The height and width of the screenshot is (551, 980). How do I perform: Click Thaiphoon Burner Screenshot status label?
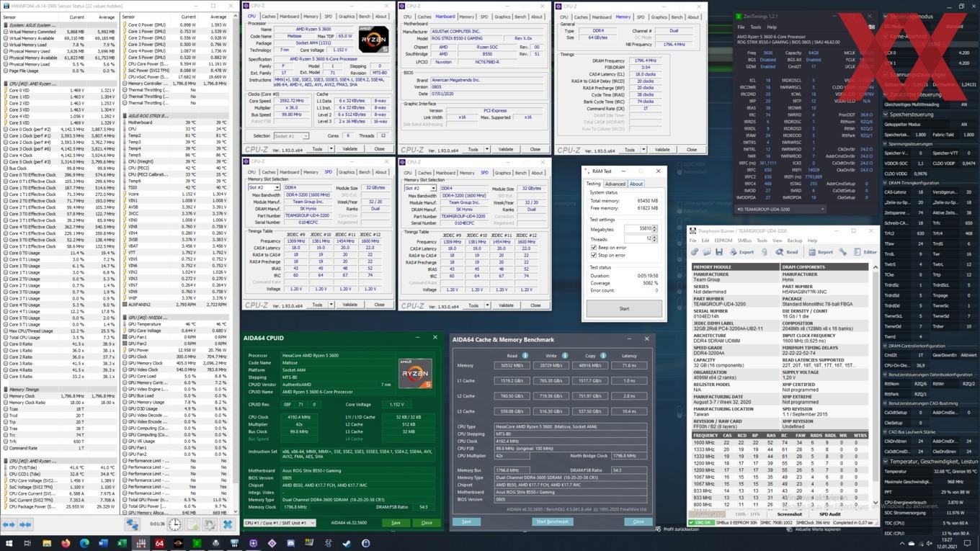(790, 514)
